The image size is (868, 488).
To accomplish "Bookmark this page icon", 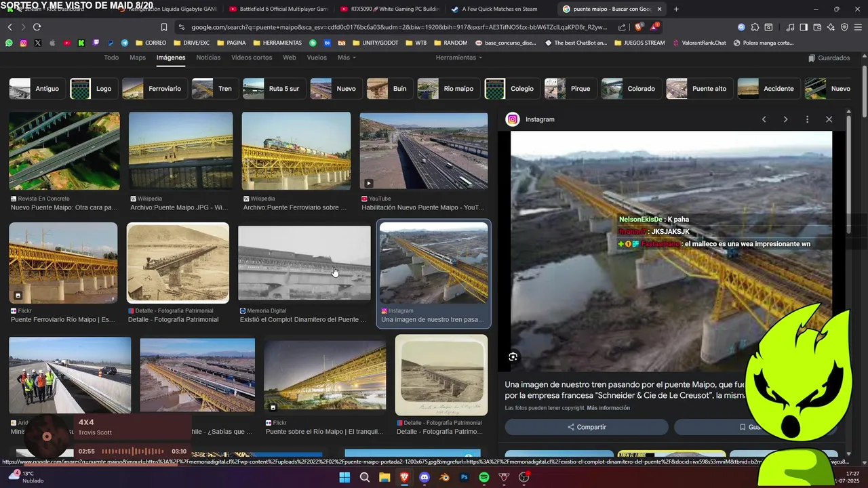I will click(163, 27).
